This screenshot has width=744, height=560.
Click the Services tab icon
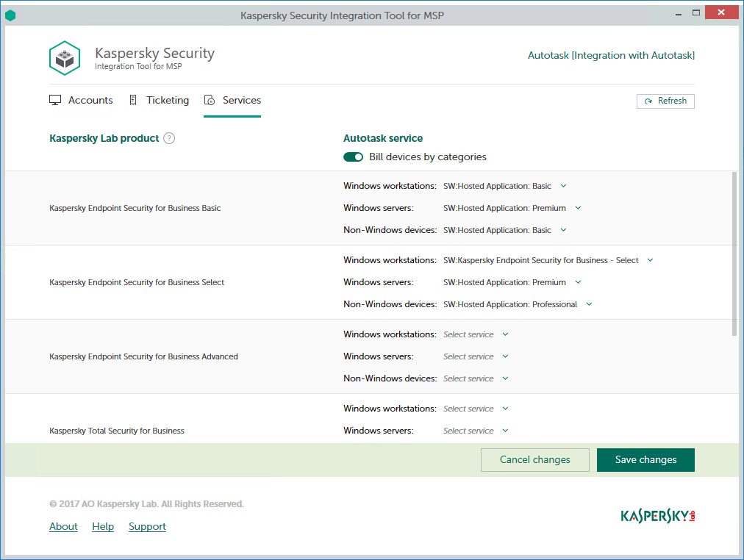click(210, 101)
